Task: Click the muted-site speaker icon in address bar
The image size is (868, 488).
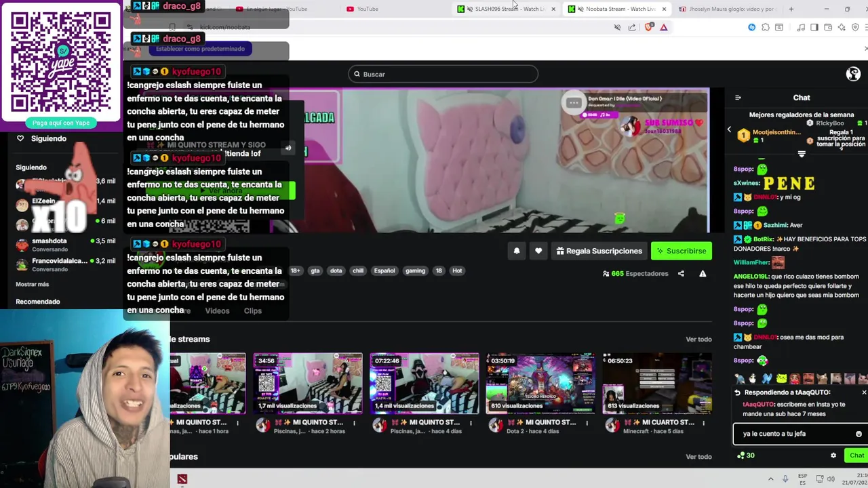Action: click(x=617, y=27)
